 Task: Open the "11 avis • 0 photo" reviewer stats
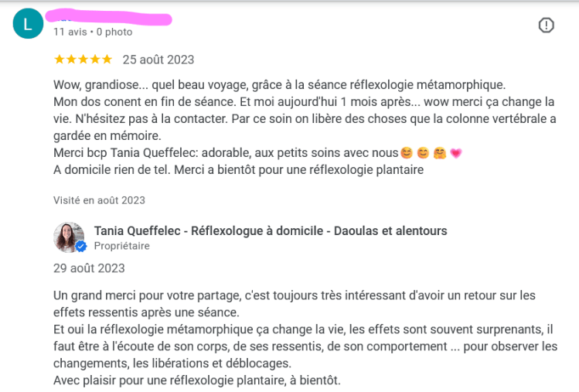pyautogui.click(x=93, y=32)
